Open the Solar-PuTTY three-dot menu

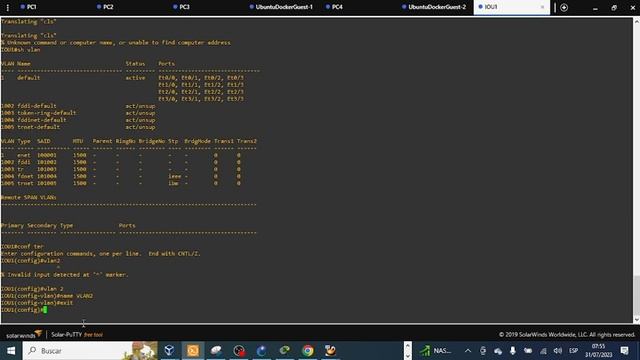point(8,7)
